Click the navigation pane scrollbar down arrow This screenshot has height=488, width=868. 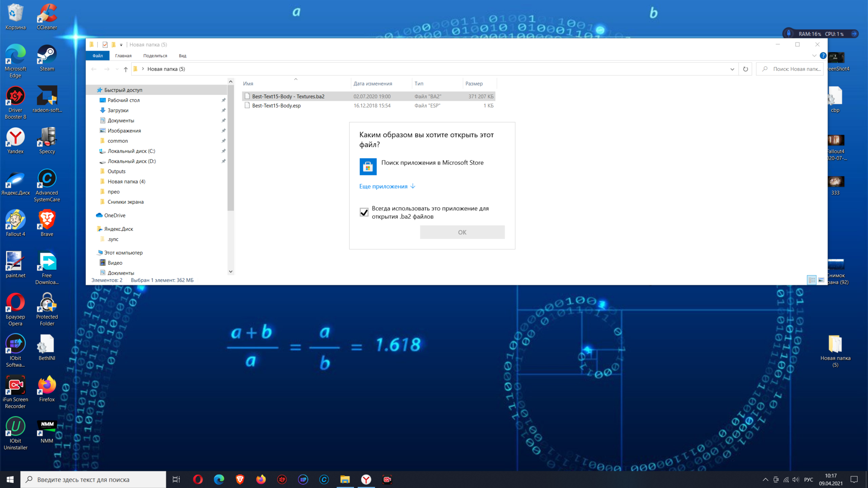(x=231, y=272)
